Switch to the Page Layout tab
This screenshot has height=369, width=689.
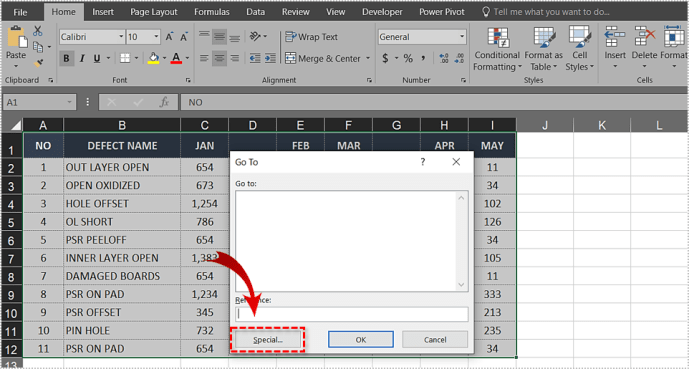[154, 12]
